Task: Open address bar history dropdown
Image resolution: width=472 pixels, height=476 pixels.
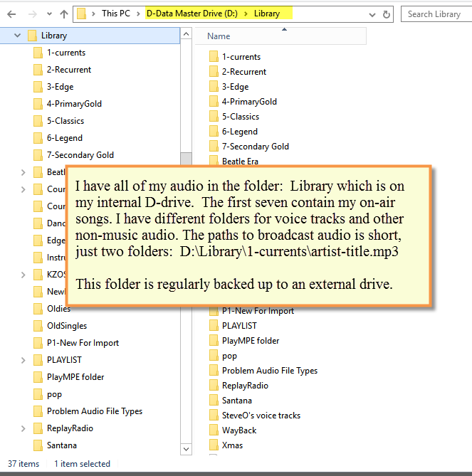Action: [x=372, y=14]
